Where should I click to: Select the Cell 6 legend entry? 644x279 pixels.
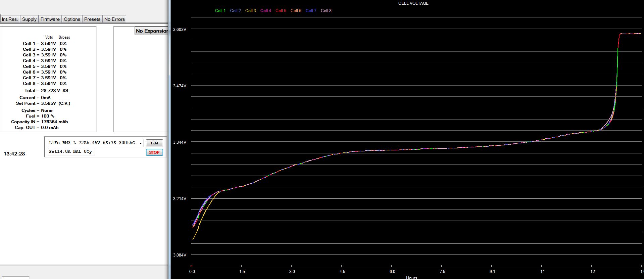point(296,11)
